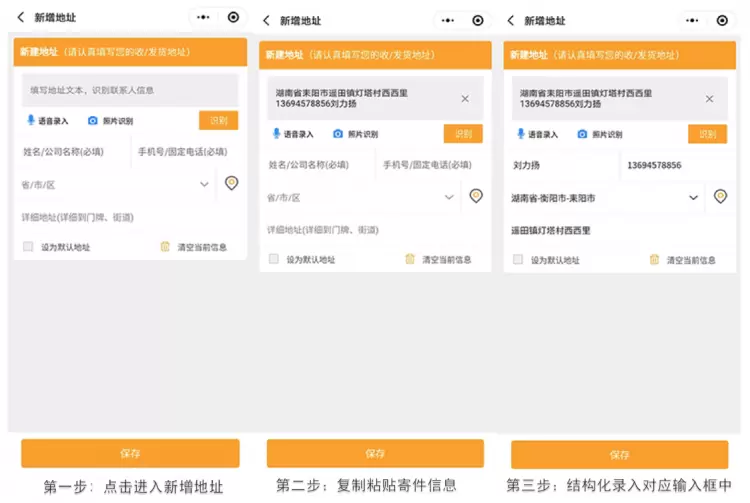
Task: Click 保存 button in left panel
Action: click(x=130, y=453)
